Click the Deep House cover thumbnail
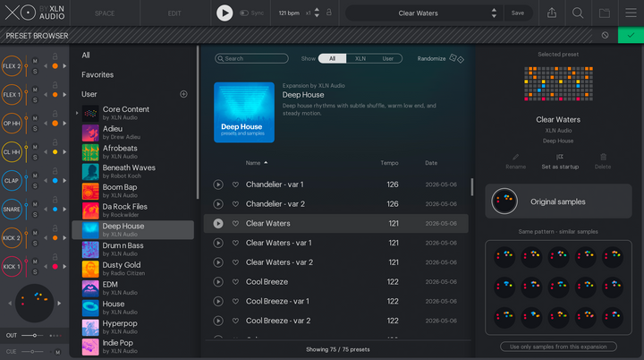The width and height of the screenshot is (644, 360). click(x=244, y=112)
